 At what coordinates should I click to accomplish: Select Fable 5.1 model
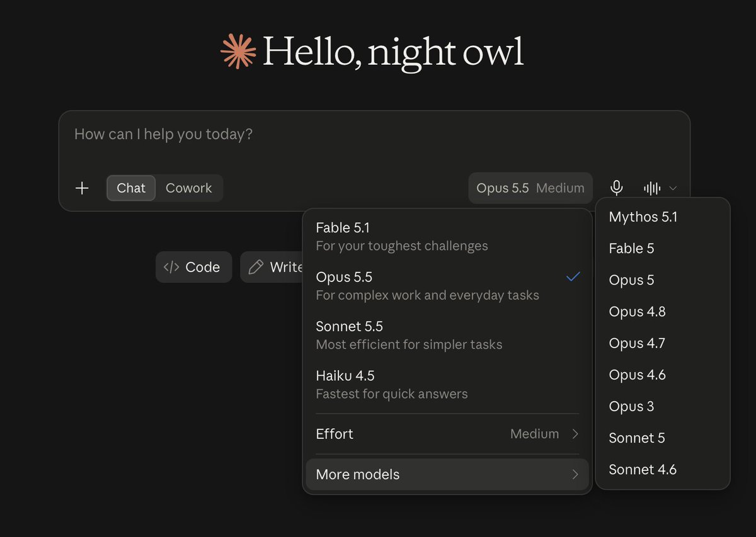(x=447, y=236)
